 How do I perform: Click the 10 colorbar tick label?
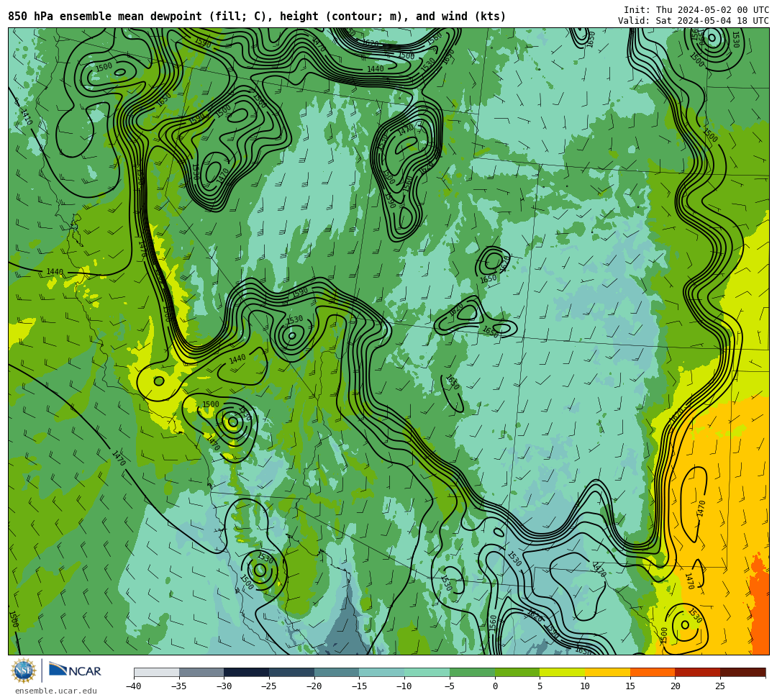(585, 686)
